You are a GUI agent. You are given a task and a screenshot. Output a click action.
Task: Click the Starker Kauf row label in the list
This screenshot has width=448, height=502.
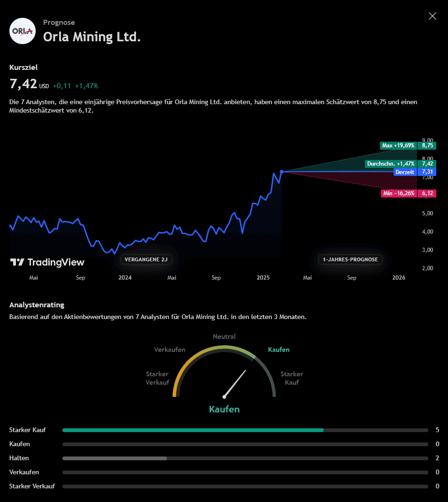pyautogui.click(x=28, y=430)
